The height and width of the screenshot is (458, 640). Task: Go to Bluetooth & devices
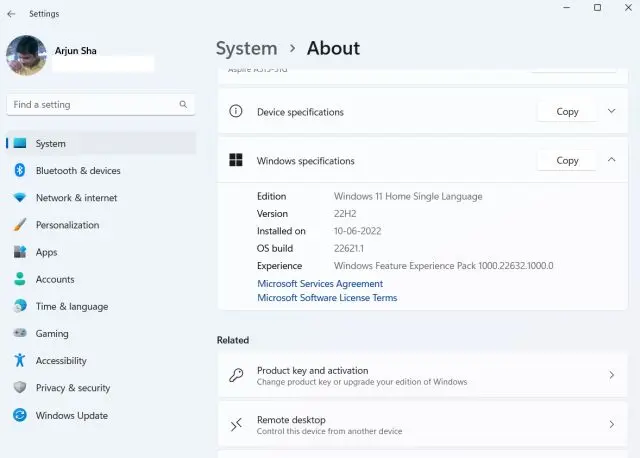[101, 171]
